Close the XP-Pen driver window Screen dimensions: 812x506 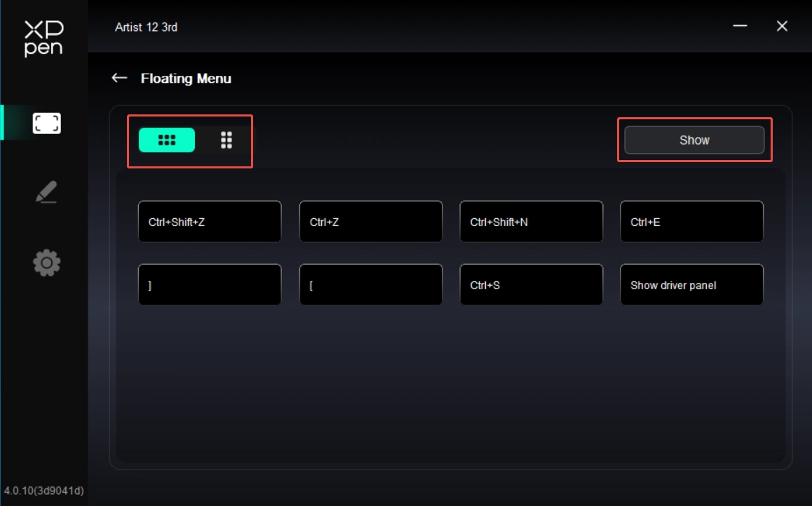pyautogui.click(x=783, y=26)
